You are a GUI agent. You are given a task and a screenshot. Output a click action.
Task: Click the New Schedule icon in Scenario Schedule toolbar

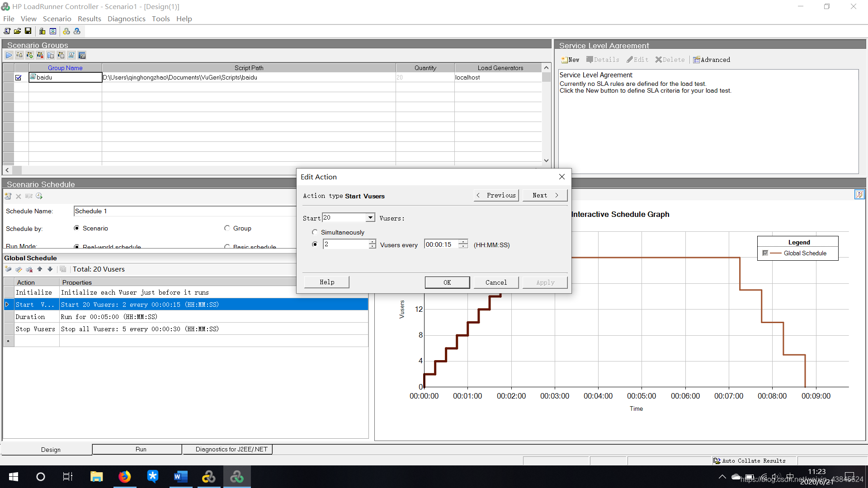pos(8,196)
